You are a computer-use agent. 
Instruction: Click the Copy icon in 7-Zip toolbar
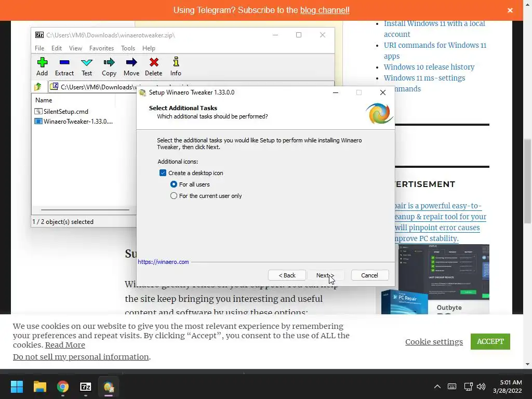(109, 66)
